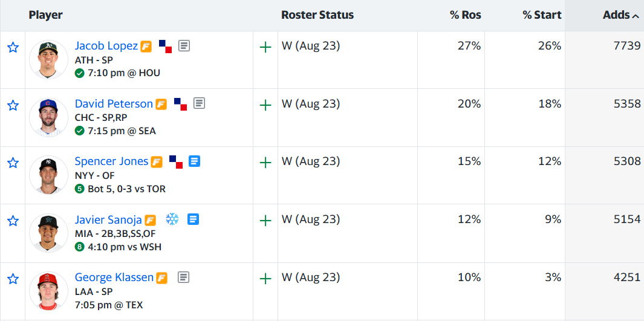
Task: Add Jacob Lopez with the green plus
Action: coord(265,48)
